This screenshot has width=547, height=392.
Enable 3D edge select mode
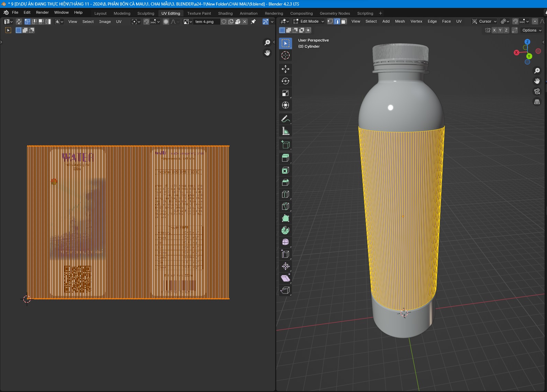pos(337,21)
